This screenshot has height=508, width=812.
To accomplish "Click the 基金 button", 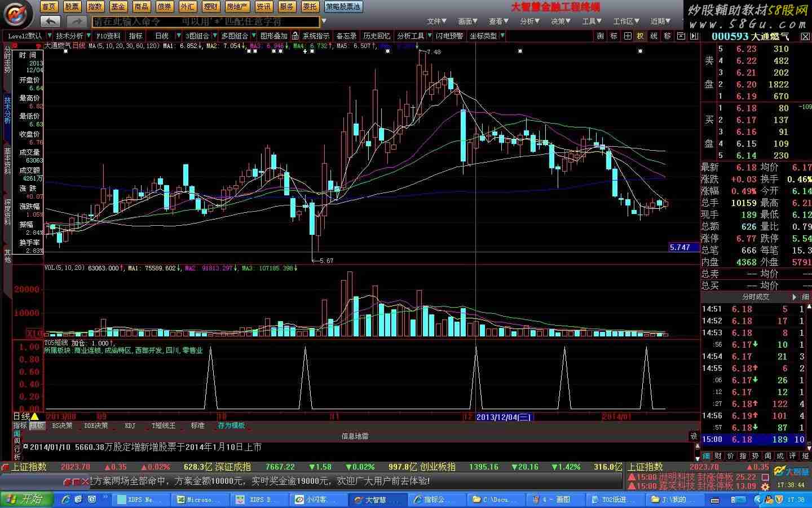I will (x=118, y=7).
